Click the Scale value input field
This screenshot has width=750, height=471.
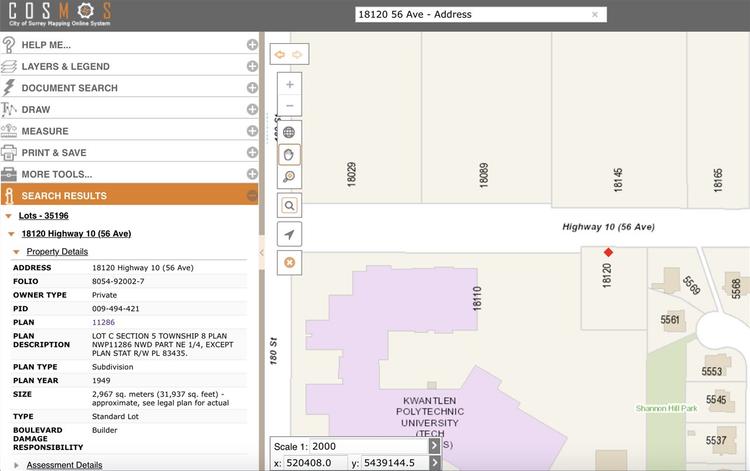click(x=368, y=447)
